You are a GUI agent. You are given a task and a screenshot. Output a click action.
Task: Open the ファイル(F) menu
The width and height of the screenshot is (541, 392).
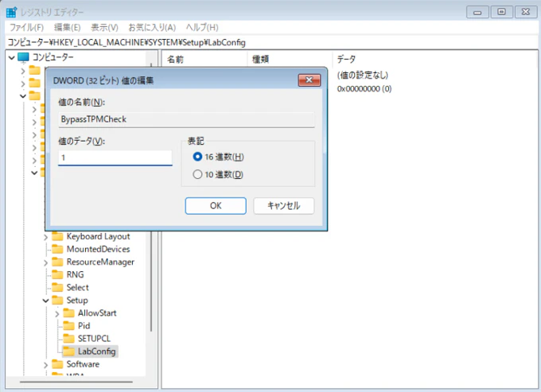26,27
